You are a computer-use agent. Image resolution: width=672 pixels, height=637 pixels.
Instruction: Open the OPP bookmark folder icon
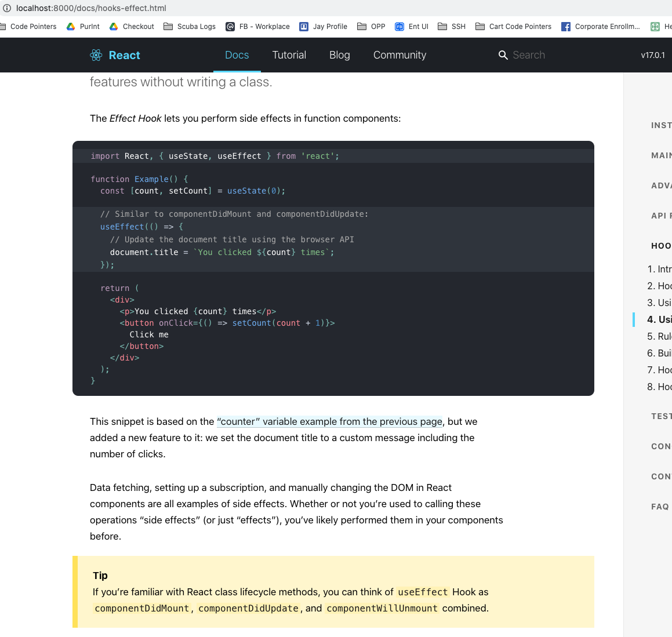coord(362,27)
